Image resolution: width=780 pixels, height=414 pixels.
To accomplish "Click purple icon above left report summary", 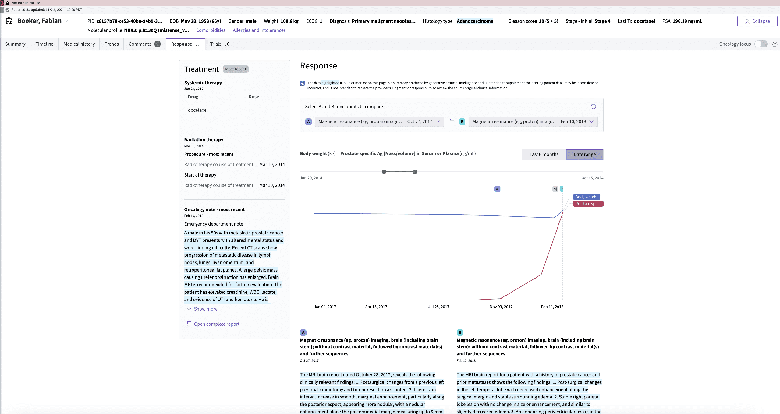I will coord(304,331).
